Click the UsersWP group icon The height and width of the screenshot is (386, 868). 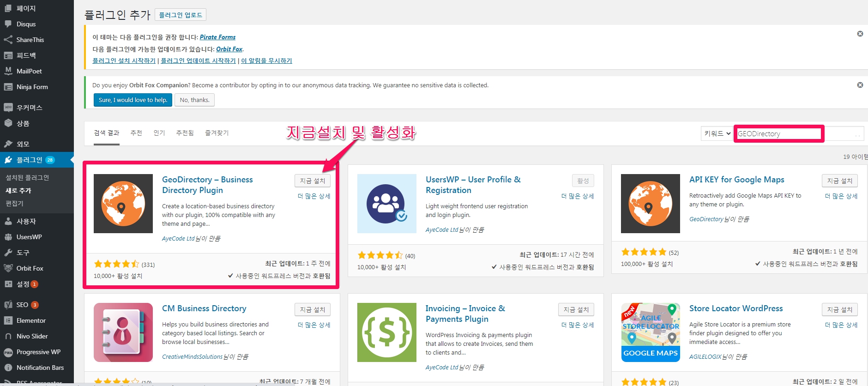click(x=8, y=237)
